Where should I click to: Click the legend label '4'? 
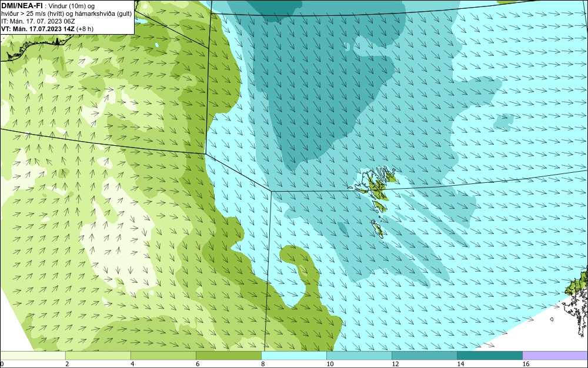click(132, 364)
